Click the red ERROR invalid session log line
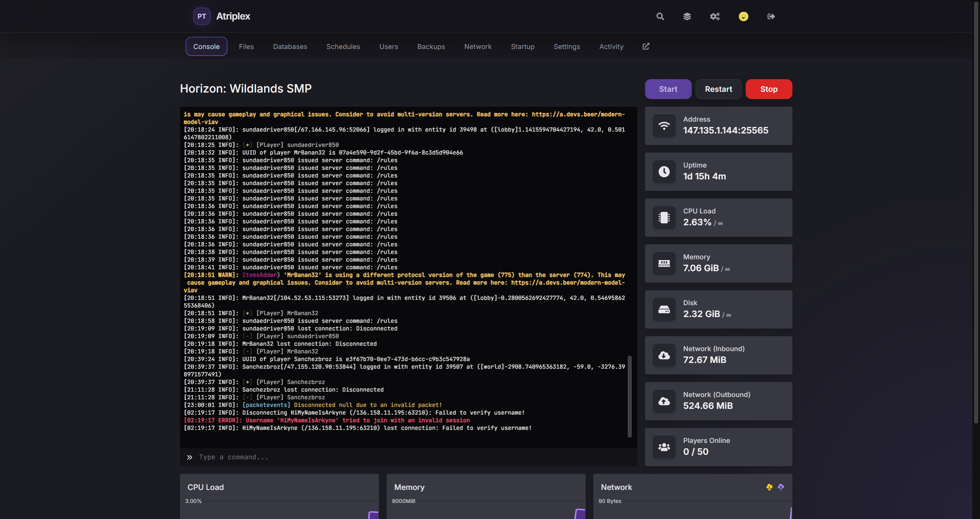 327,420
